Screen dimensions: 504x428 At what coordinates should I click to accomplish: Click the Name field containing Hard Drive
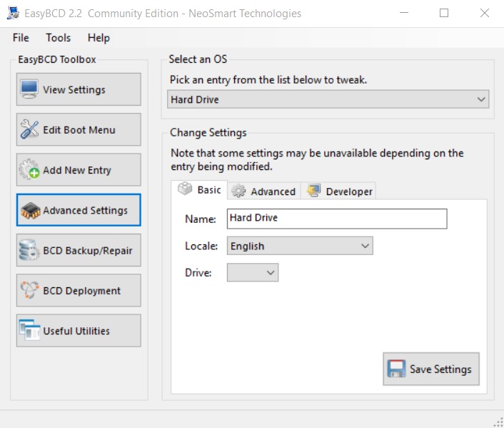tap(337, 219)
